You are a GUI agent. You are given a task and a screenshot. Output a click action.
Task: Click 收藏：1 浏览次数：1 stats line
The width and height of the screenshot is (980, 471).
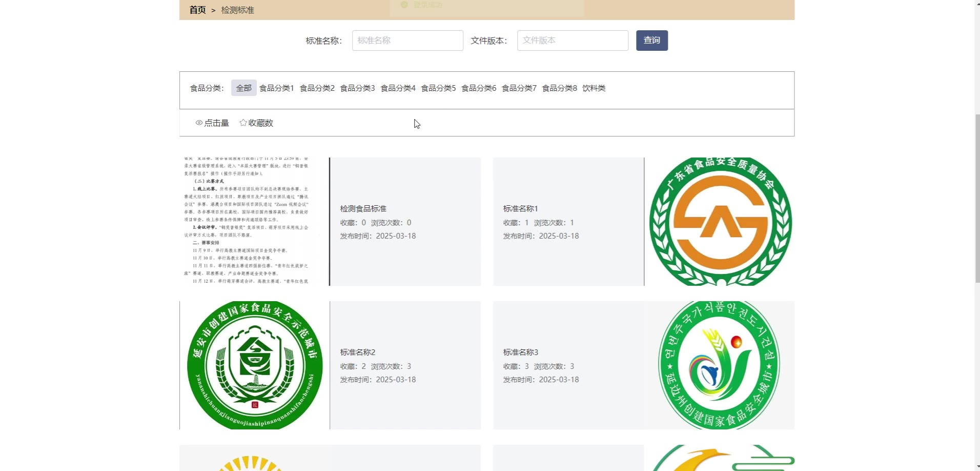[x=539, y=223]
